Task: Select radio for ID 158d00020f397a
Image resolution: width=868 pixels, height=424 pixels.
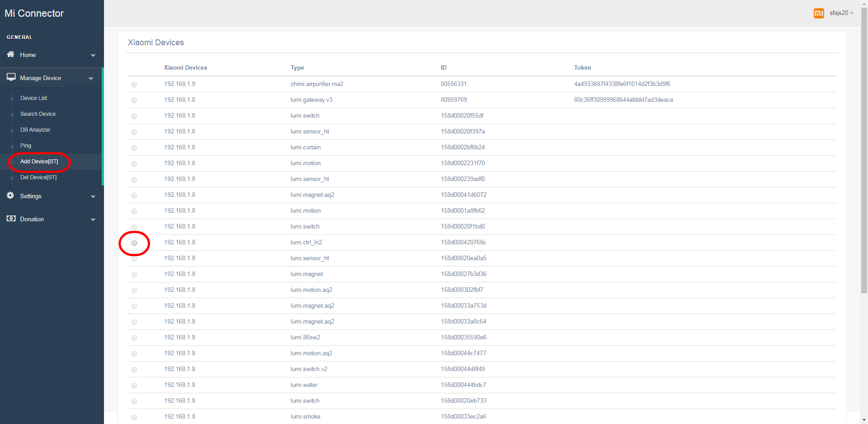Action: [134, 132]
